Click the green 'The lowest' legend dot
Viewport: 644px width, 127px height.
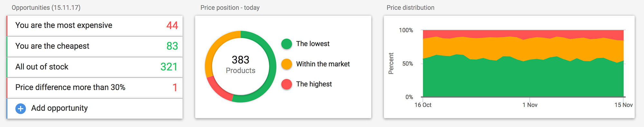tap(287, 44)
